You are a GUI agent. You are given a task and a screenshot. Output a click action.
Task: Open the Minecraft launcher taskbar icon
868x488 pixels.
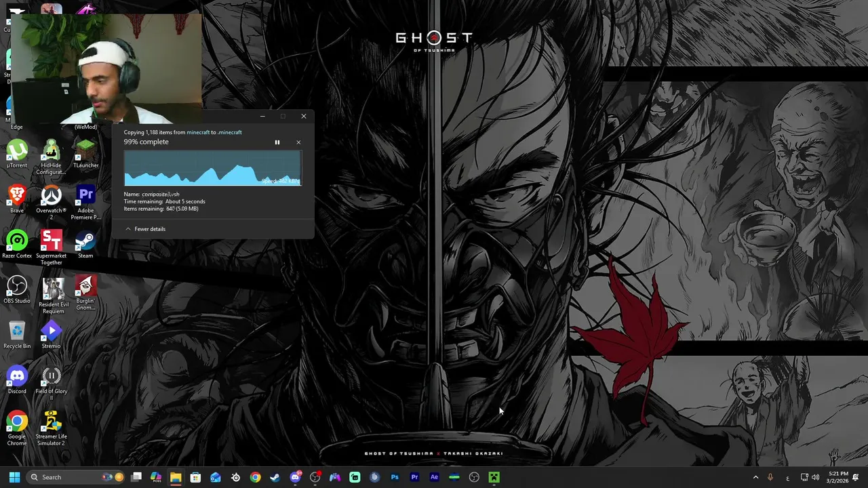click(x=494, y=477)
